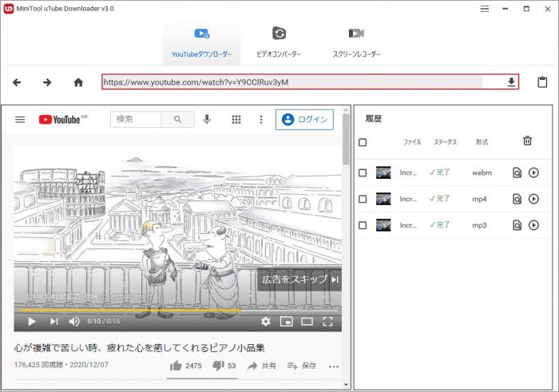This screenshot has width=559, height=392.
Task: Open the YouTube apps grid
Action: point(236,120)
